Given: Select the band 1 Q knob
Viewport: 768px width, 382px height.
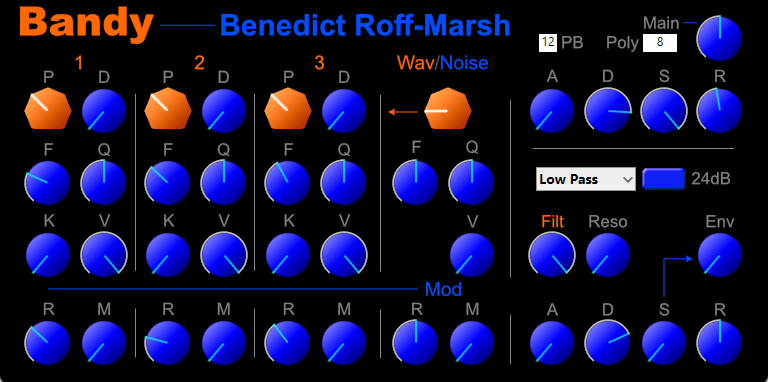Looking at the screenshot, I should coord(104,183).
